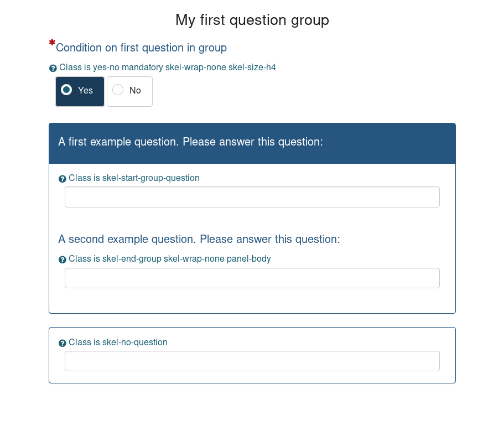This screenshot has width=504, height=436.
Task: Click the "Class is skel-start-group-question" help text
Action: [x=134, y=178]
